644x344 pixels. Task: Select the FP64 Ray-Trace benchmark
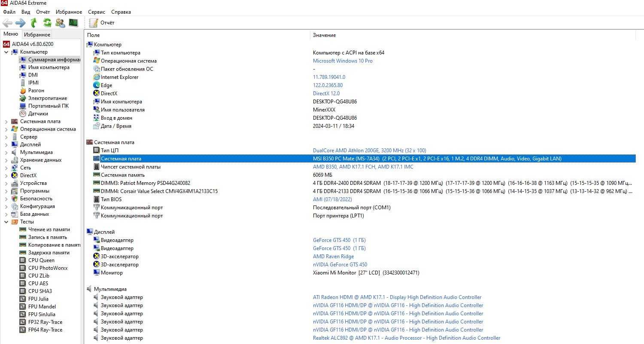click(x=45, y=330)
